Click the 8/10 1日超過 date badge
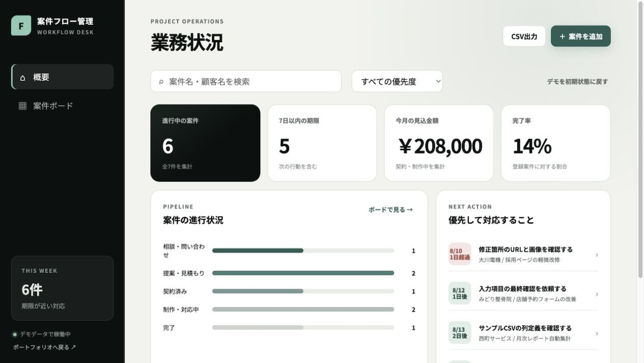The width and height of the screenshot is (644, 363). [459, 254]
